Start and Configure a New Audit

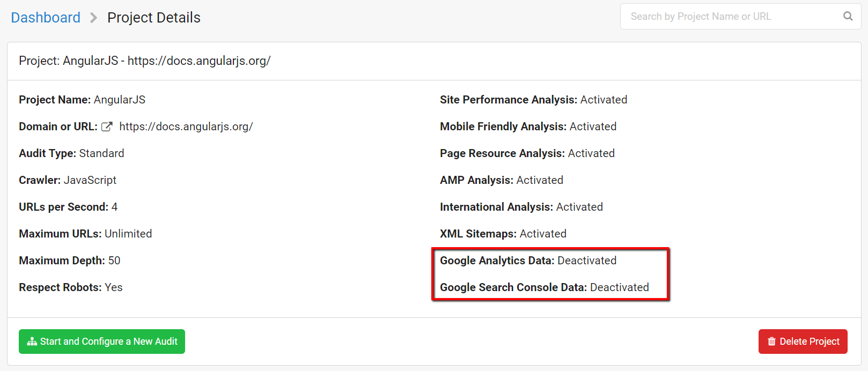point(102,342)
